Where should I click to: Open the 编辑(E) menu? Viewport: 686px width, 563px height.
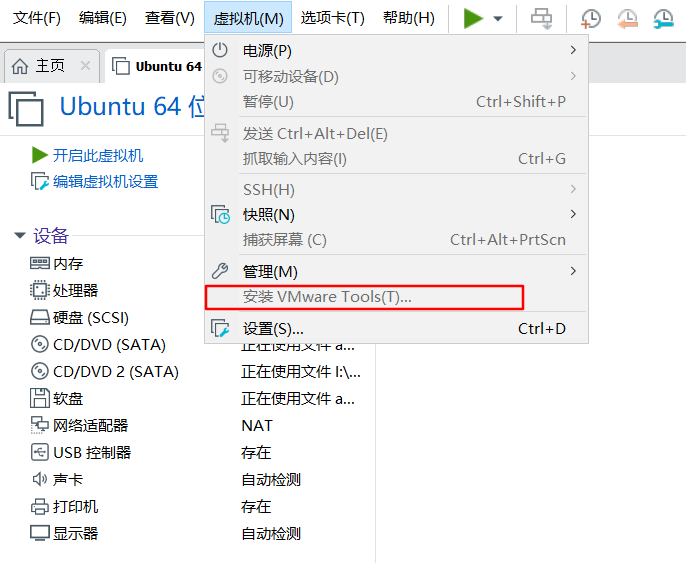click(x=103, y=18)
